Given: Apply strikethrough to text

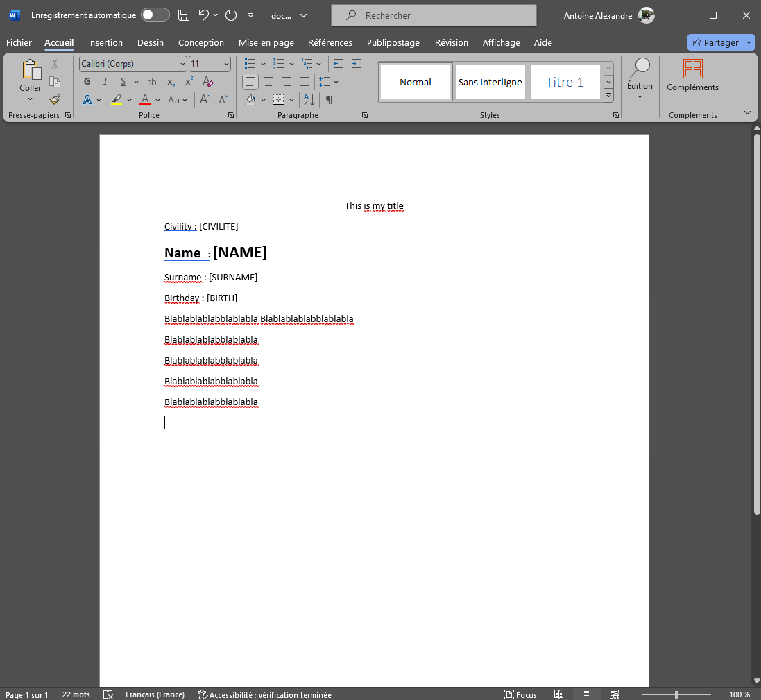Looking at the screenshot, I should pos(152,82).
